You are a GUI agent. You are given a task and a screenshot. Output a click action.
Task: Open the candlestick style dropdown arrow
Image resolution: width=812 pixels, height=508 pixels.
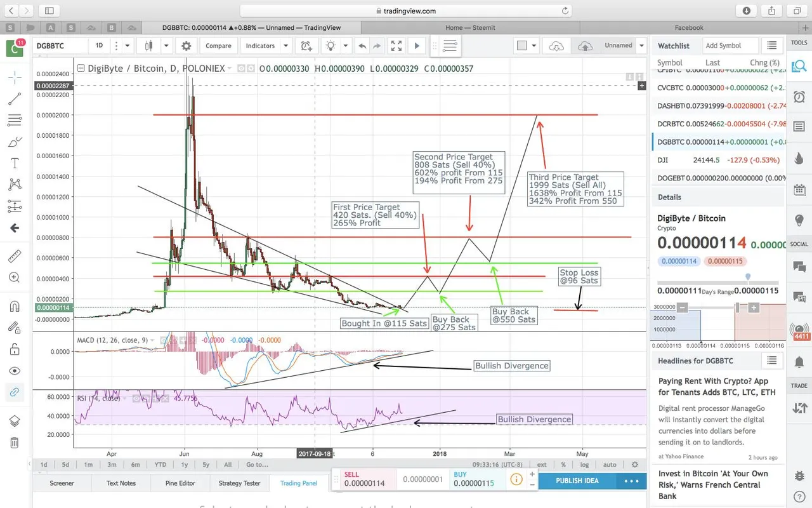pyautogui.click(x=166, y=46)
